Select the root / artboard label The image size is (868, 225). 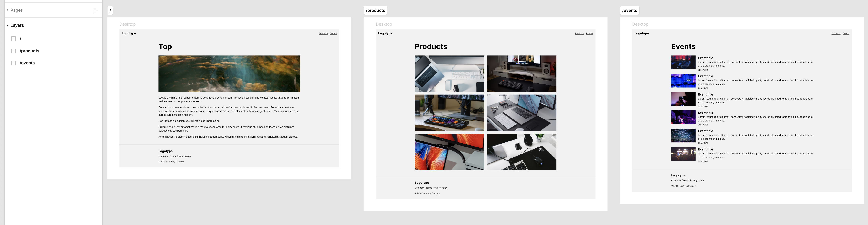110,10
